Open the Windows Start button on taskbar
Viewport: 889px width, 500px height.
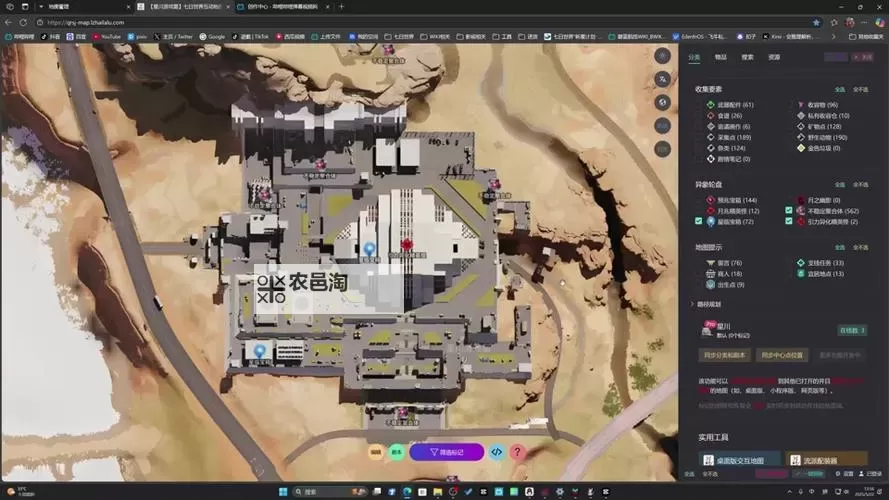(281, 490)
